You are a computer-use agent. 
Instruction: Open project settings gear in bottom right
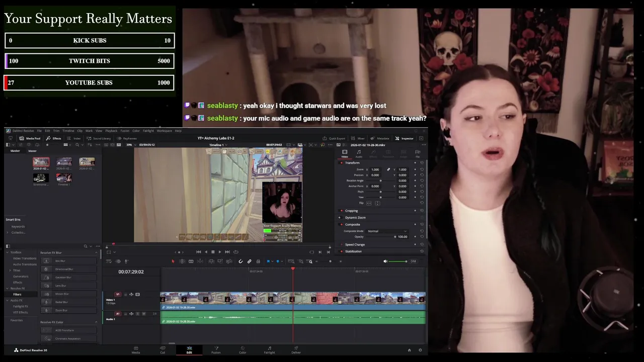coord(420,350)
